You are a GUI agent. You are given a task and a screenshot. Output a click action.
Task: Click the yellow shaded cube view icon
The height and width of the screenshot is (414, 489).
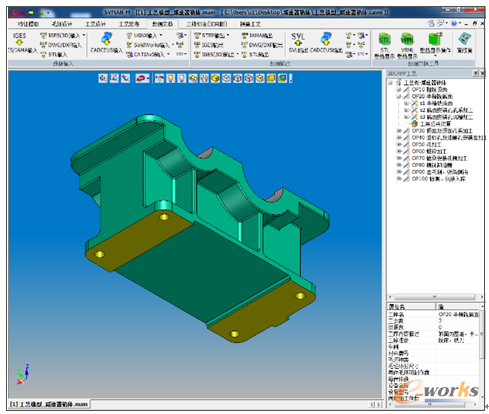tap(215, 78)
